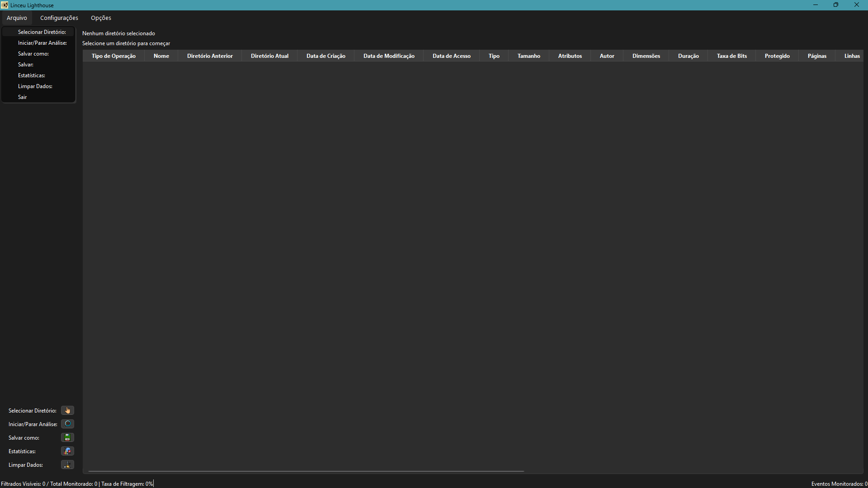This screenshot has width=868, height=488.
Task: Open the Configurações menu
Action: click(59, 18)
